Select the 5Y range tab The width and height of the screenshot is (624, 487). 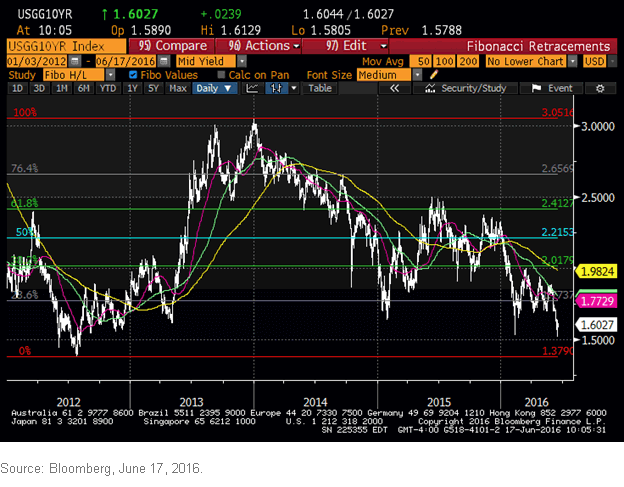[154, 88]
